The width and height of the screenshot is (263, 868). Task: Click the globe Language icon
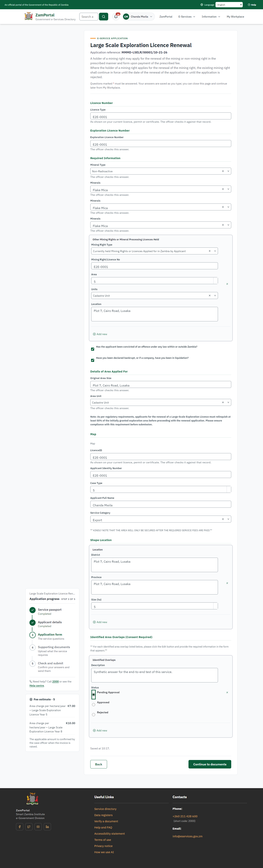(x=202, y=5)
